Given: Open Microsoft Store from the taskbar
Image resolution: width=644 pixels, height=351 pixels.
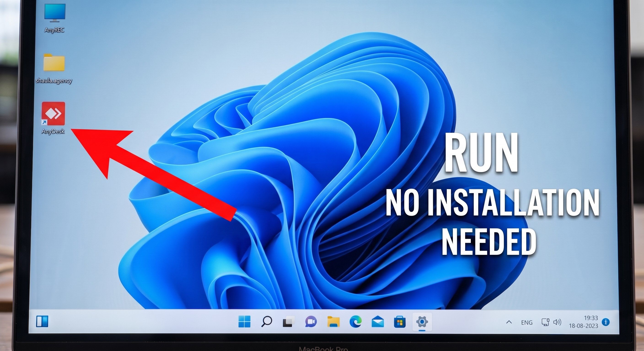Looking at the screenshot, I should 400,322.
